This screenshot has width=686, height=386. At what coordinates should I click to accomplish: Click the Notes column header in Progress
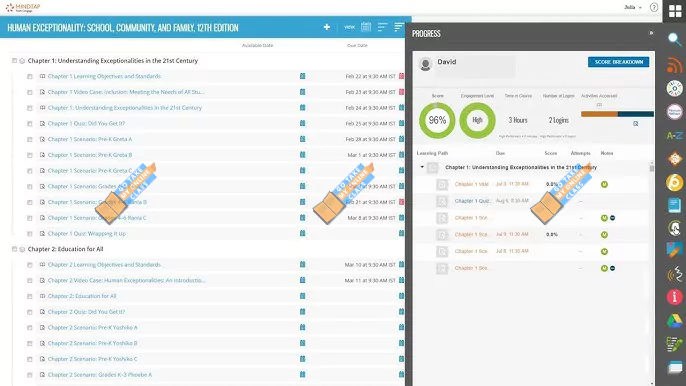[x=606, y=153]
